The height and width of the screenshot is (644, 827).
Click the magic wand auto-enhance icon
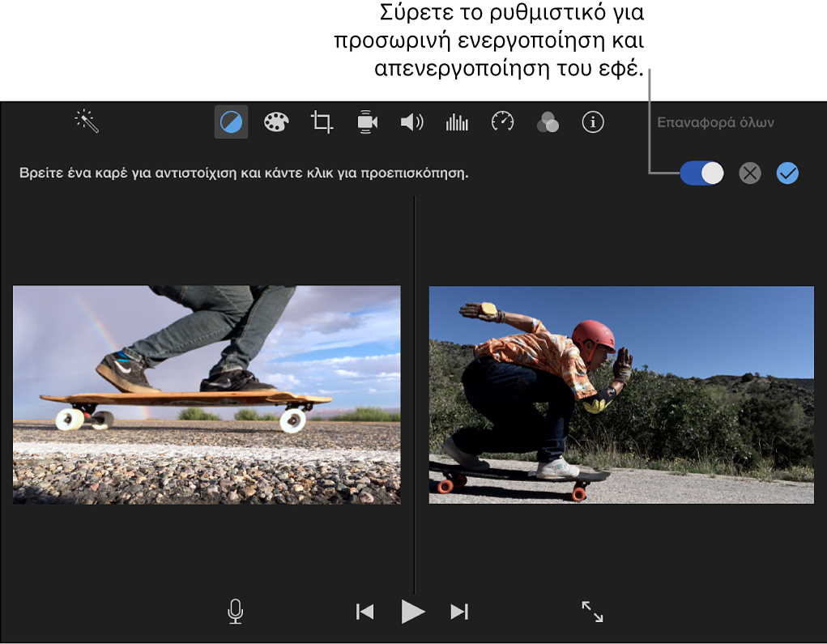[87, 122]
